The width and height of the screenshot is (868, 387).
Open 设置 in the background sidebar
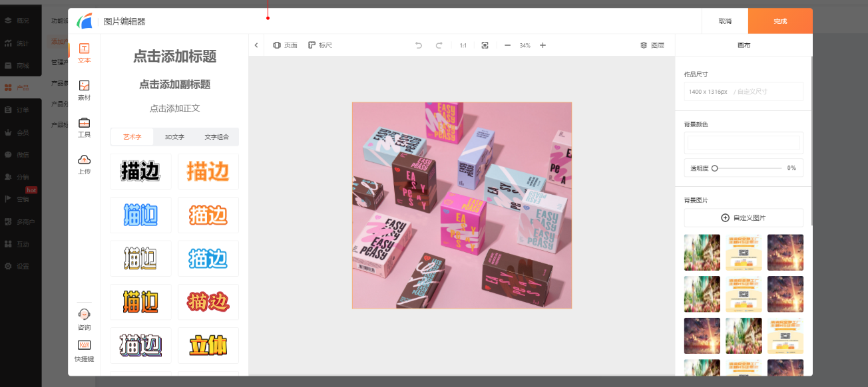pos(17,266)
